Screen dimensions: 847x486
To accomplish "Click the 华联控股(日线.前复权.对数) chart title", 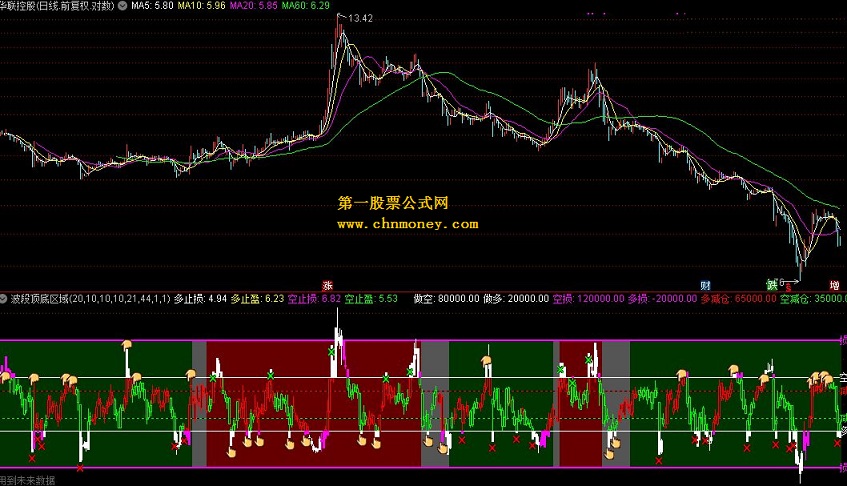I will 58,5.
